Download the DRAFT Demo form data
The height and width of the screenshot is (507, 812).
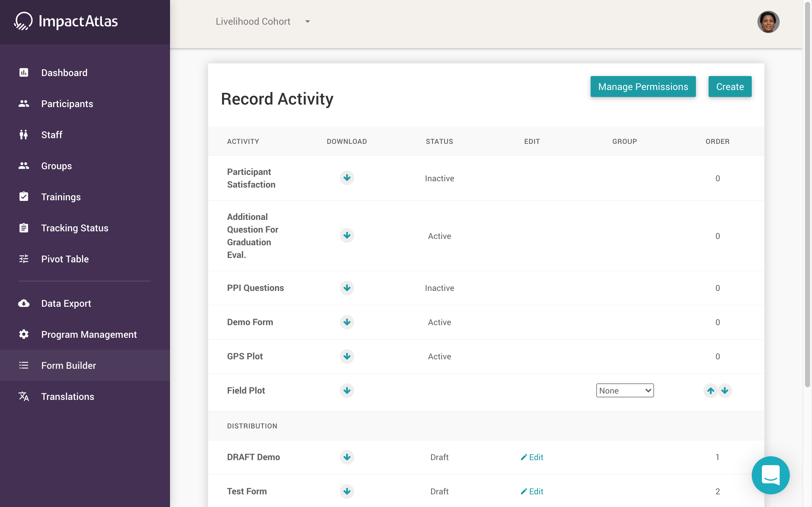[347, 457]
